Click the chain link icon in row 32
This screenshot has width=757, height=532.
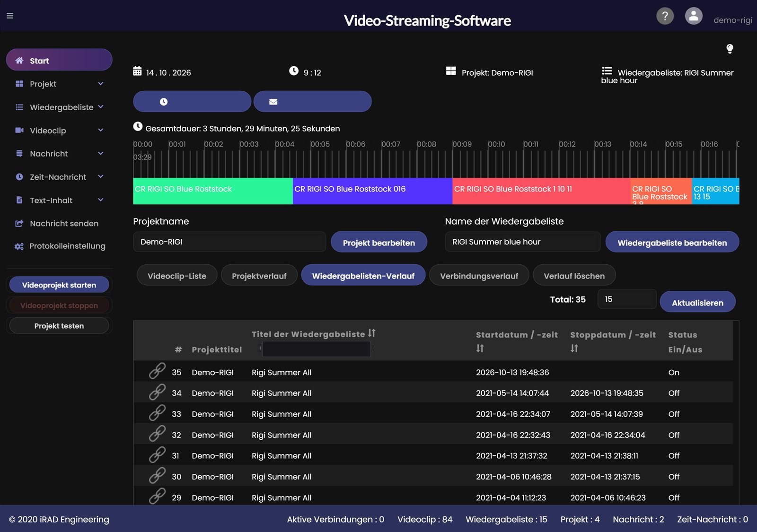tap(157, 434)
